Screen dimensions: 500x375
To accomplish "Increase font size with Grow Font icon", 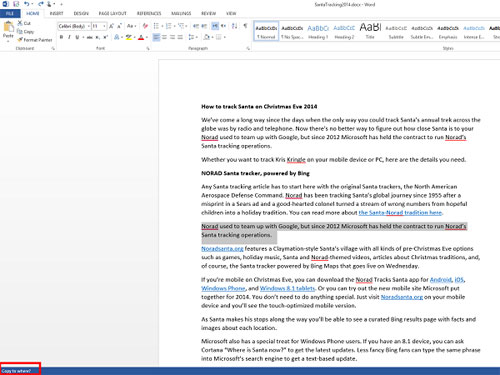I will point(111,26).
